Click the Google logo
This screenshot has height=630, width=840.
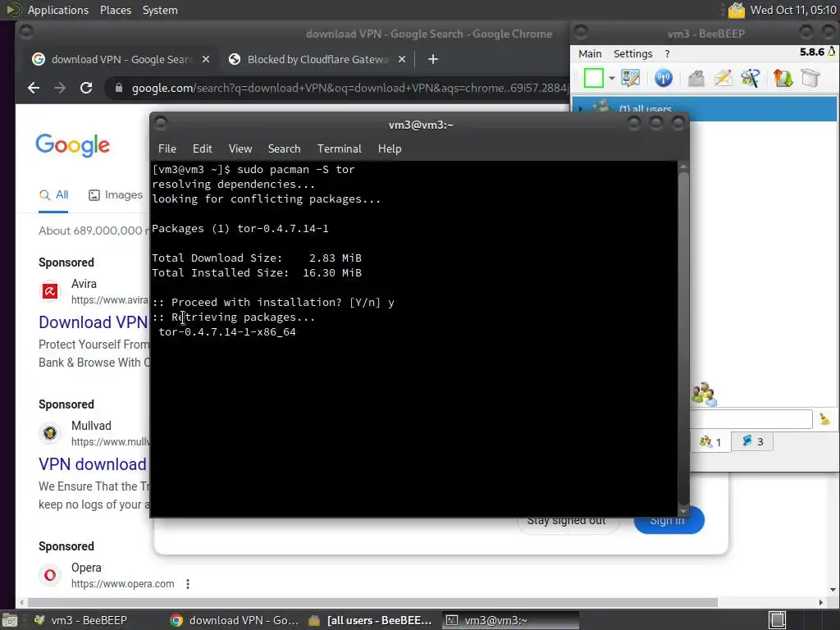73,145
